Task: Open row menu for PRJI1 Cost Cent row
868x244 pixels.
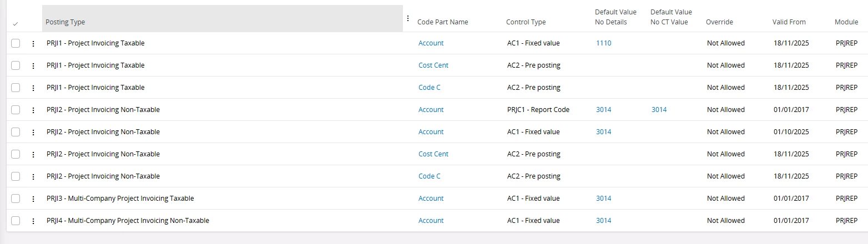Action: [x=33, y=65]
